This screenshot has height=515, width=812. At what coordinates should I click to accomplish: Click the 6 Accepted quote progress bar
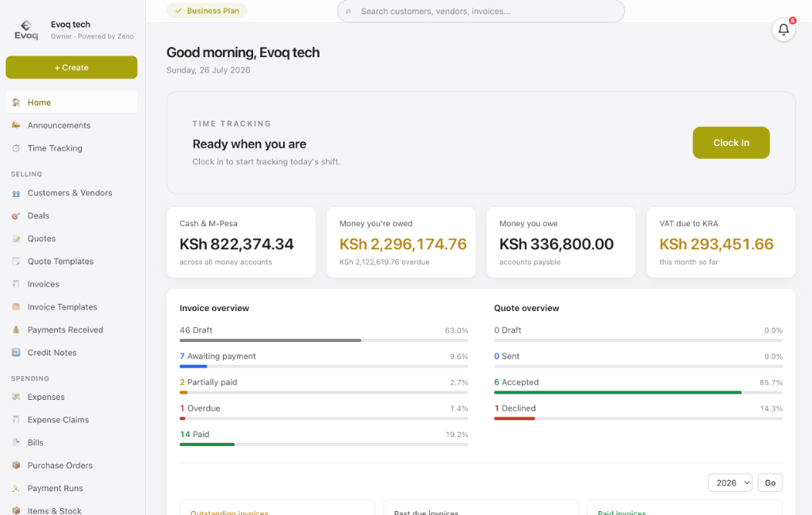[x=638, y=393]
